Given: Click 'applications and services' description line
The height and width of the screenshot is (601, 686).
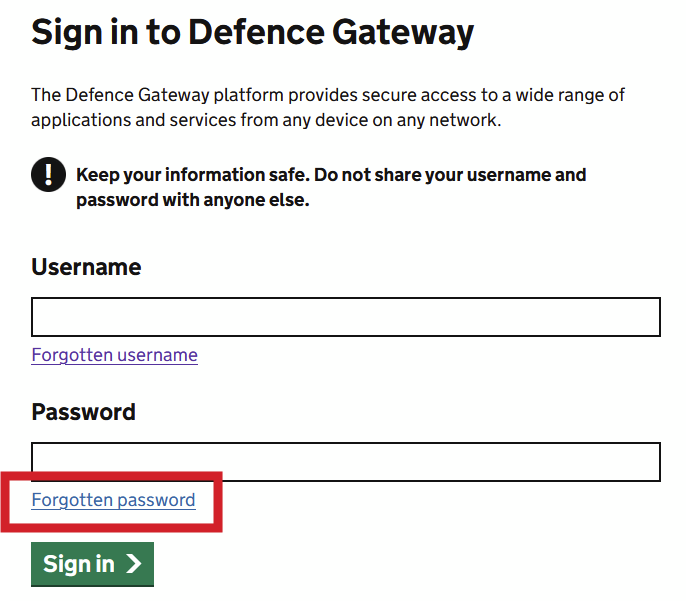Looking at the screenshot, I should [x=265, y=120].
